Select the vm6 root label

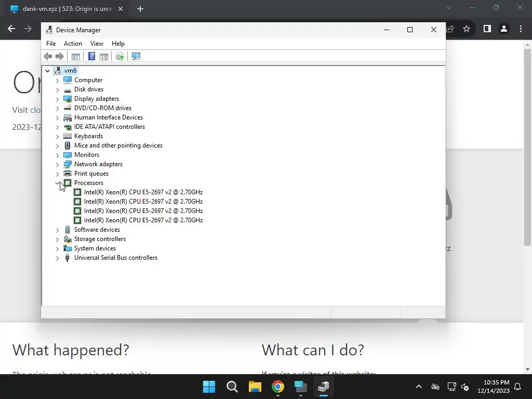tap(70, 71)
